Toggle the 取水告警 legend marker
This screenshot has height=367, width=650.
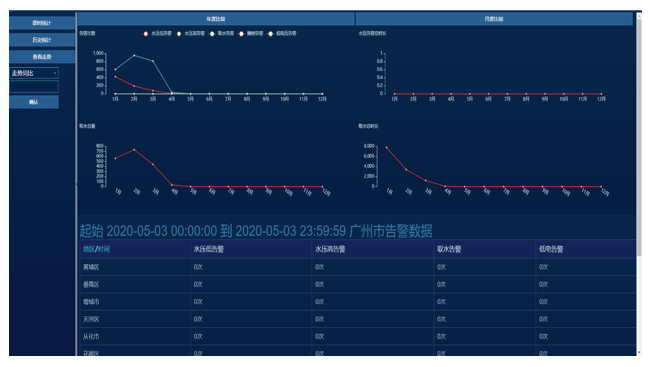212,34
